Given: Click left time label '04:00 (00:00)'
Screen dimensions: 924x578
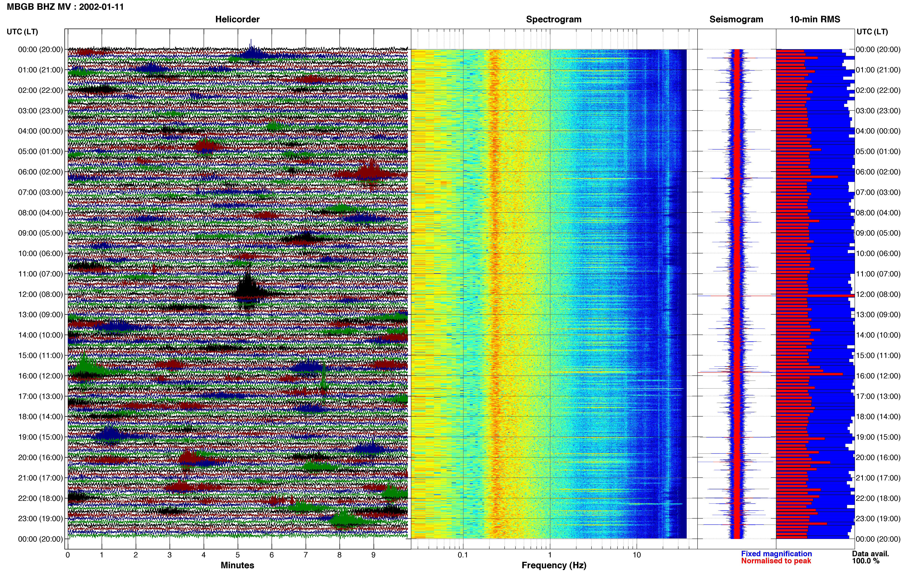Looking at the screenshot, I should tap(41, 131).
